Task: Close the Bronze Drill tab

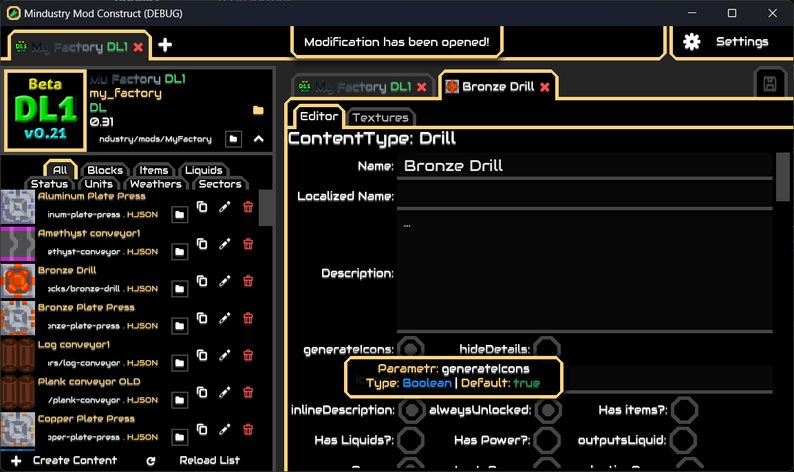Action: coord(545,87)
